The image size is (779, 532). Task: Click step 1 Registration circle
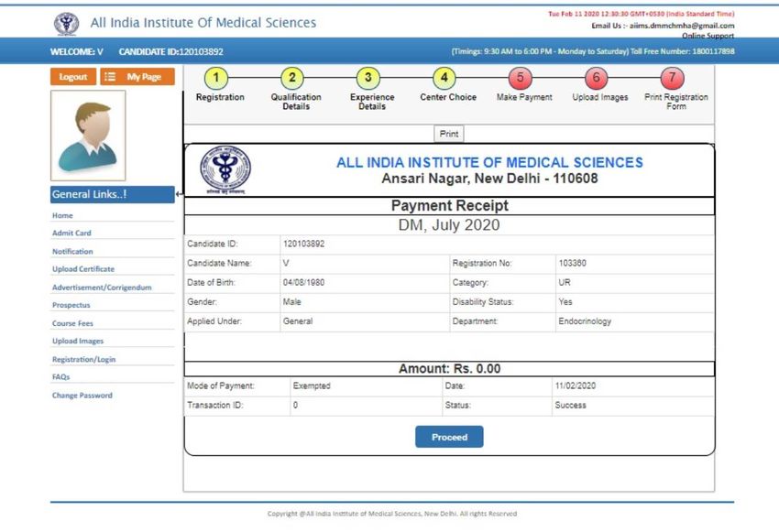coord(215,78)
